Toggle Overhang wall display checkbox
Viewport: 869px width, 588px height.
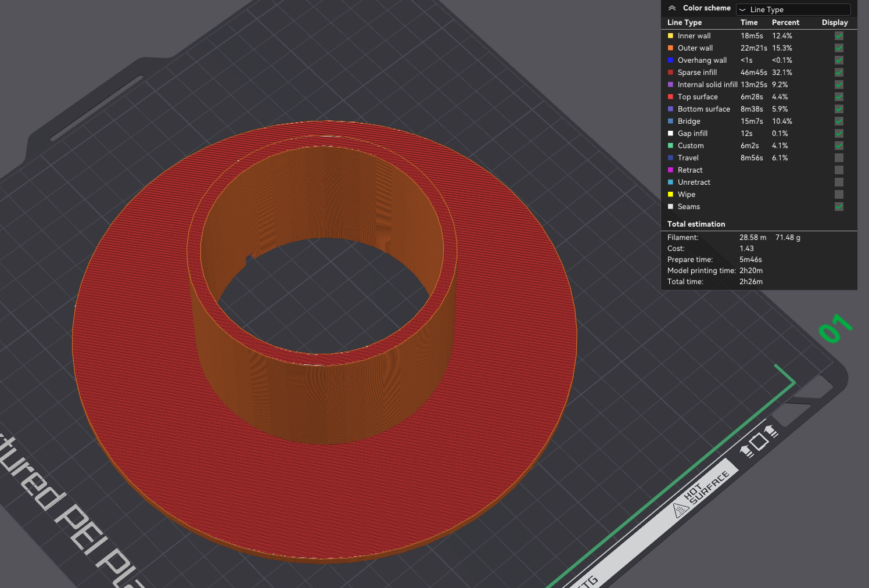(x=839, y=60)
